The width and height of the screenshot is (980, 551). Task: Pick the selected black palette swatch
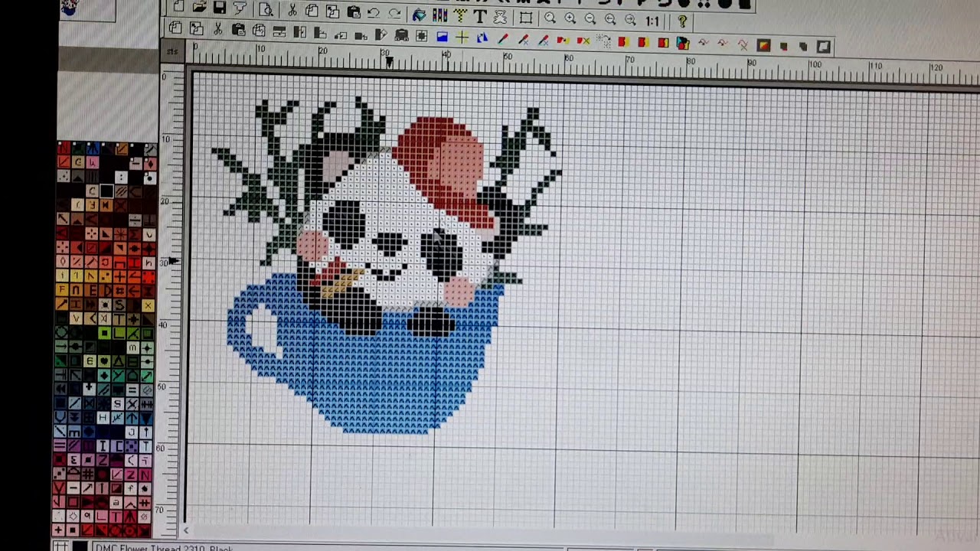[106, 191]
